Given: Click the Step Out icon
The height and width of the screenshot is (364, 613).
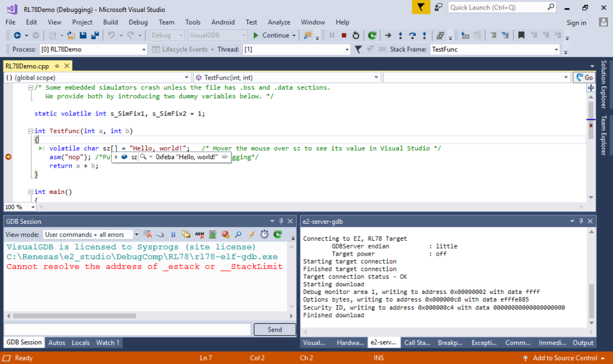Looking at the screenshot, I should [x=424, y=35].
